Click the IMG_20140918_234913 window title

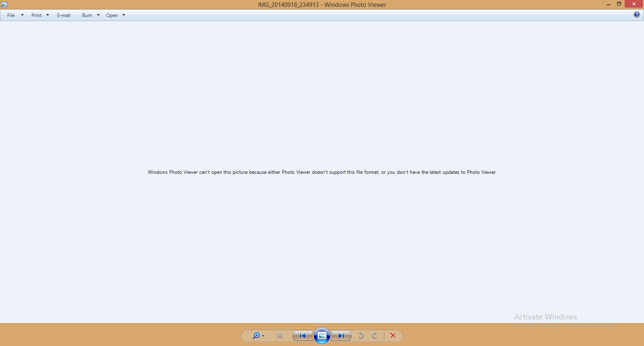pyautogui.click(x=288, y=5)
